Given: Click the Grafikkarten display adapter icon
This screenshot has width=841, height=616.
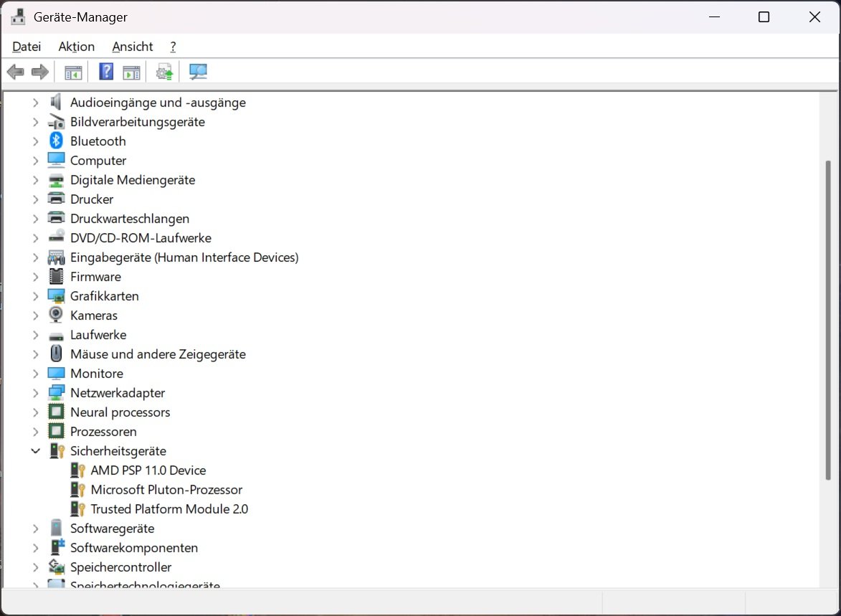Looking at the screenshot, I should tap(56, 295).
